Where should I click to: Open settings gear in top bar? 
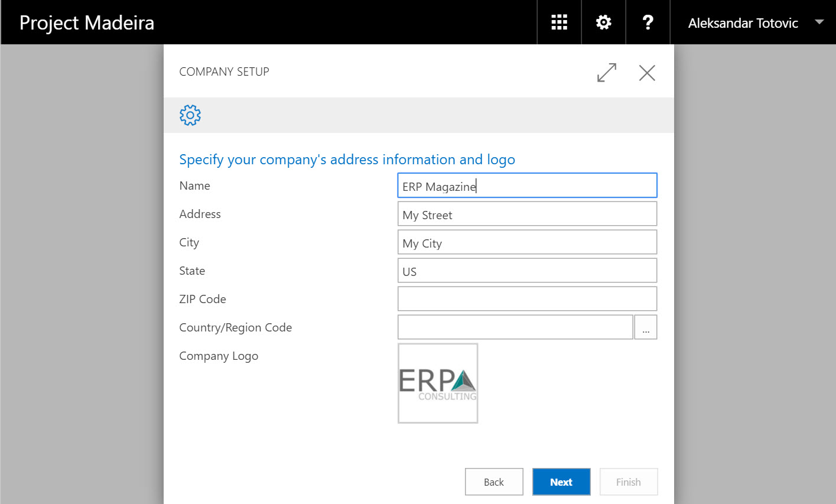coord(603,22)
